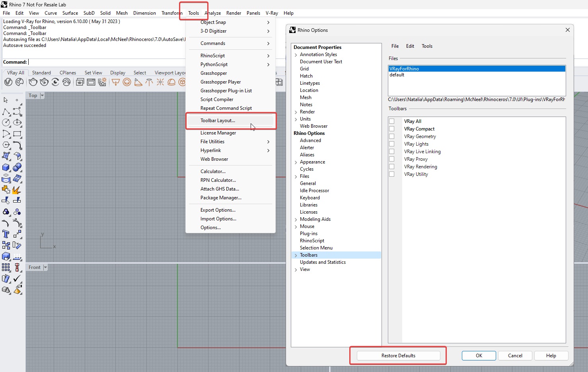Switch to the CPlanes toolbar tab

[x=68, y=73]
